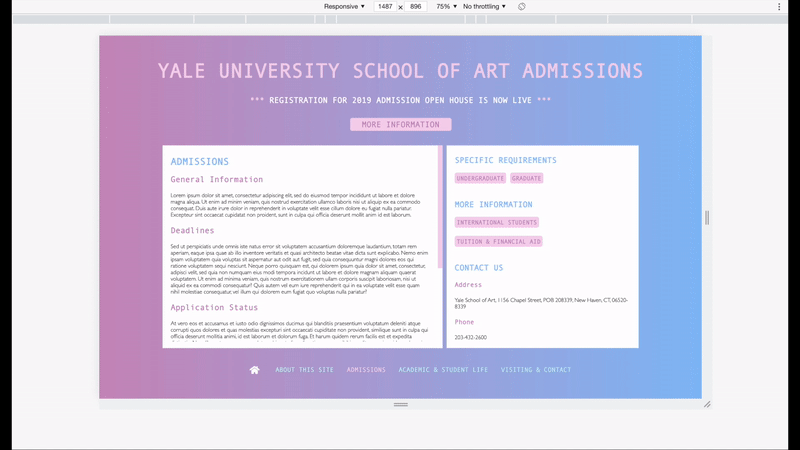Click the Yale School of Art address text
The width and height of the screenshot is (800, 450).
click(541, 303)
